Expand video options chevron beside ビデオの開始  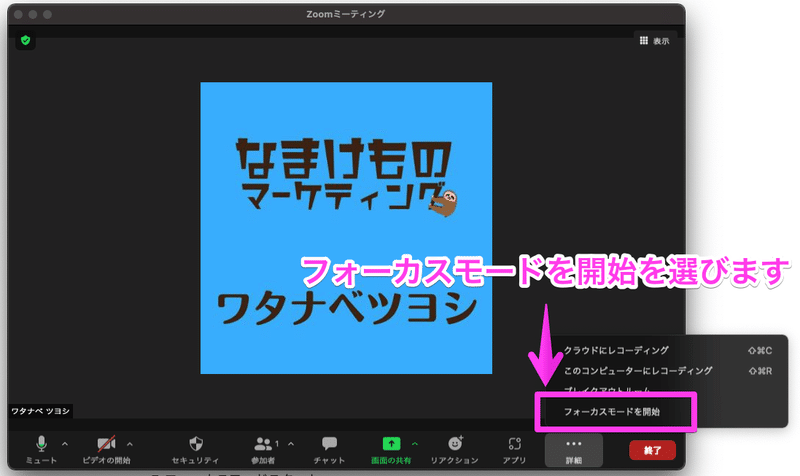click(130, 444)
